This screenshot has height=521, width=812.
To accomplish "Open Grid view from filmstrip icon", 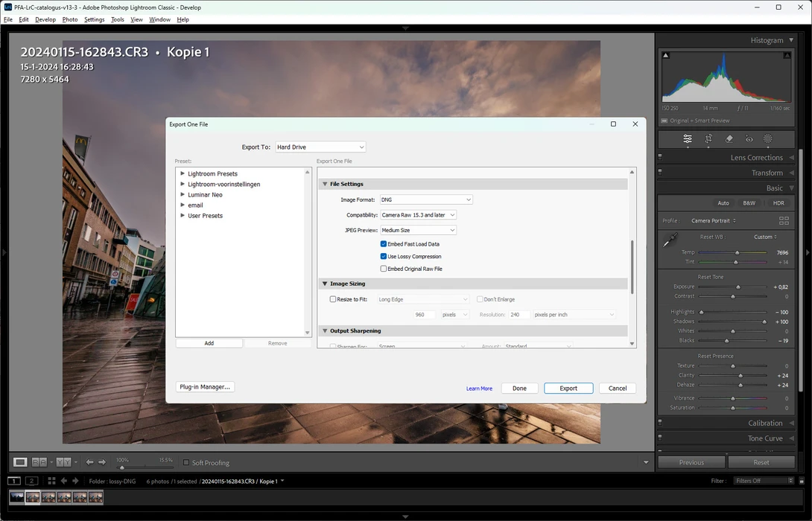I will pos(52,481).
